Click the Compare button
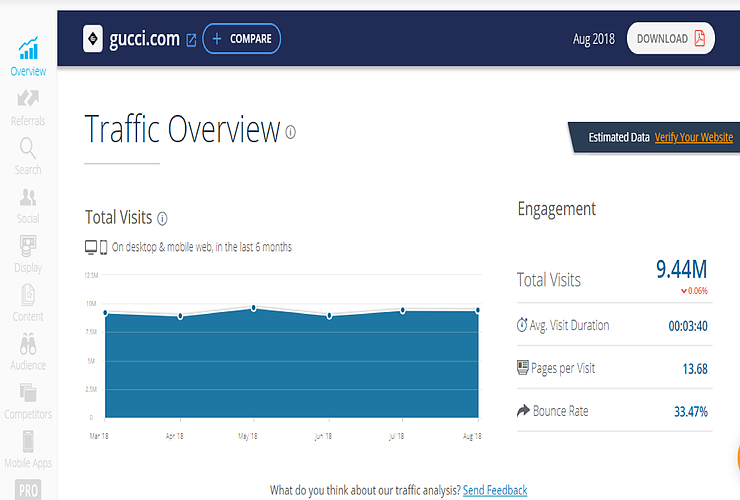 242,39
